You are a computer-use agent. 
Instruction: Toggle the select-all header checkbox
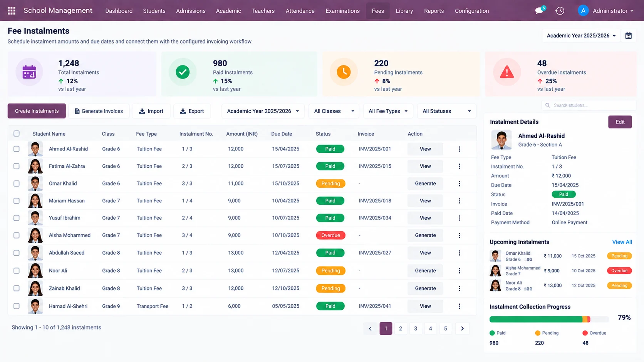tap(17, 133)
